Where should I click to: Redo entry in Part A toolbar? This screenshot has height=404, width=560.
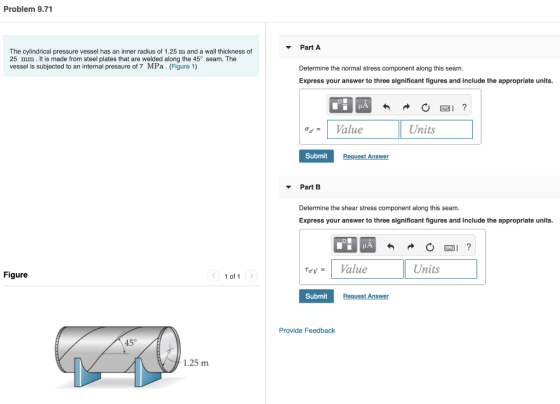(406, 107)
